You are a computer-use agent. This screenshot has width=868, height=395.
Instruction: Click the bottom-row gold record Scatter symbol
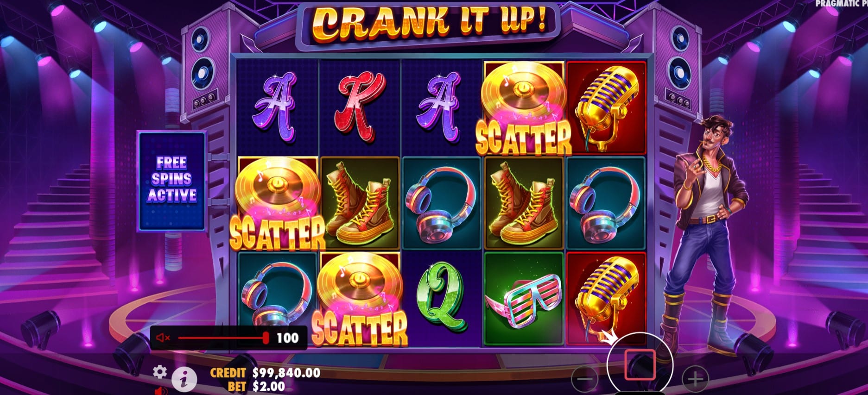[x=360, y=300]
